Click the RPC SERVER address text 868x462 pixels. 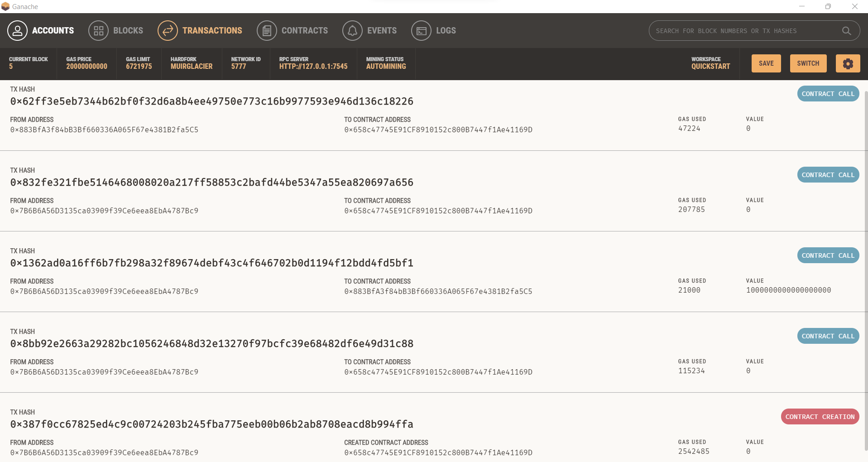pyautogui.click(x=313, y=66)
